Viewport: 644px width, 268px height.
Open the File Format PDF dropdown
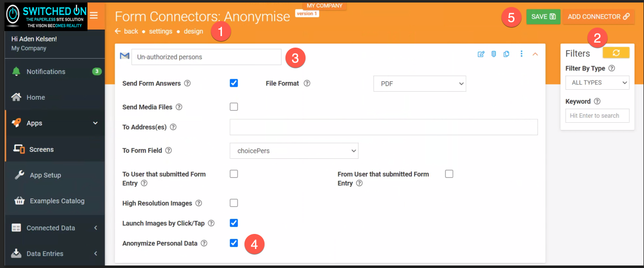(420, 84)
